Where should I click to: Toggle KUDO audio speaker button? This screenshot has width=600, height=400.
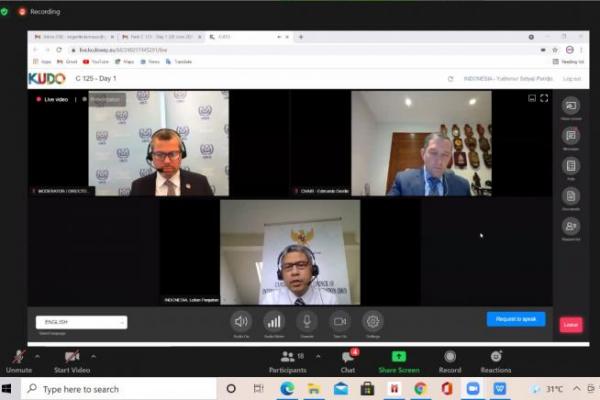click(x=241, y=322)
